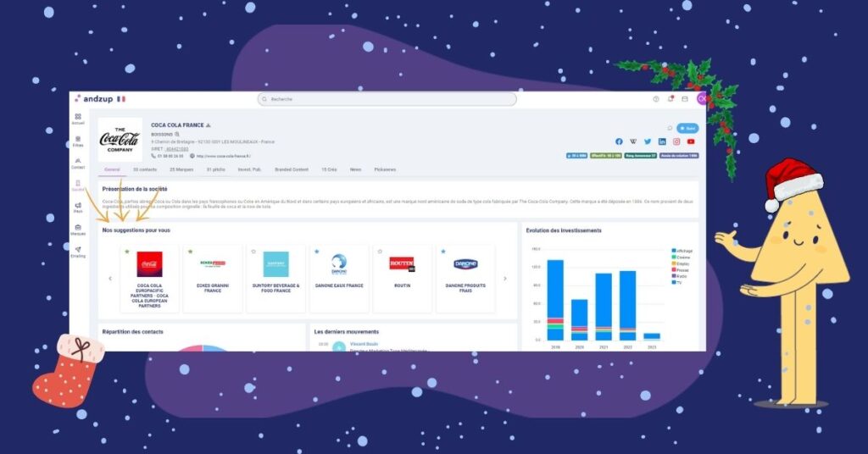Viewport: 868px width, 454px height.
Task: Click the Coca-Cola Company logo thumbnail
Action: click(120, 140)
